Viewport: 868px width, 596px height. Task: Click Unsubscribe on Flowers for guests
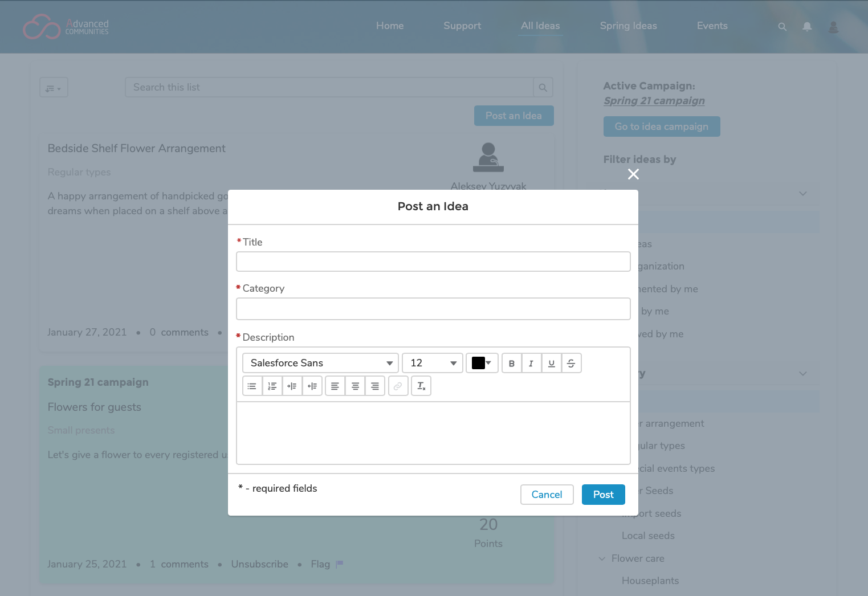coord(260,564)
